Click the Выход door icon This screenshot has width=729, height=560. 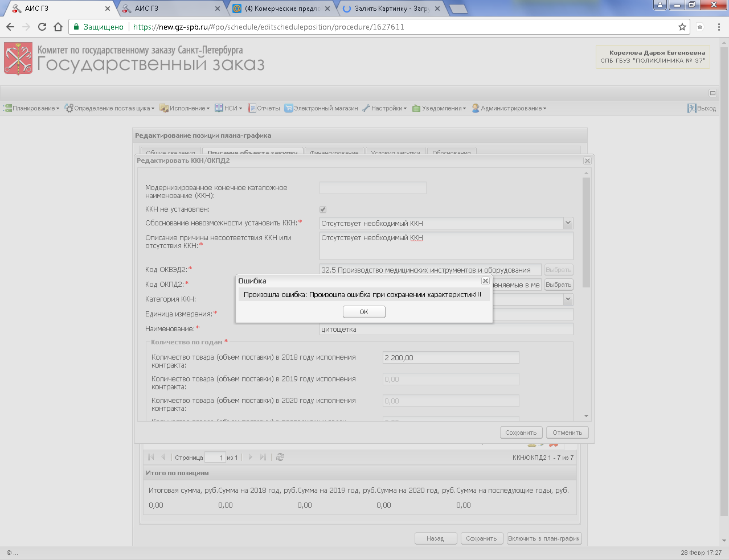pos(692,108)
